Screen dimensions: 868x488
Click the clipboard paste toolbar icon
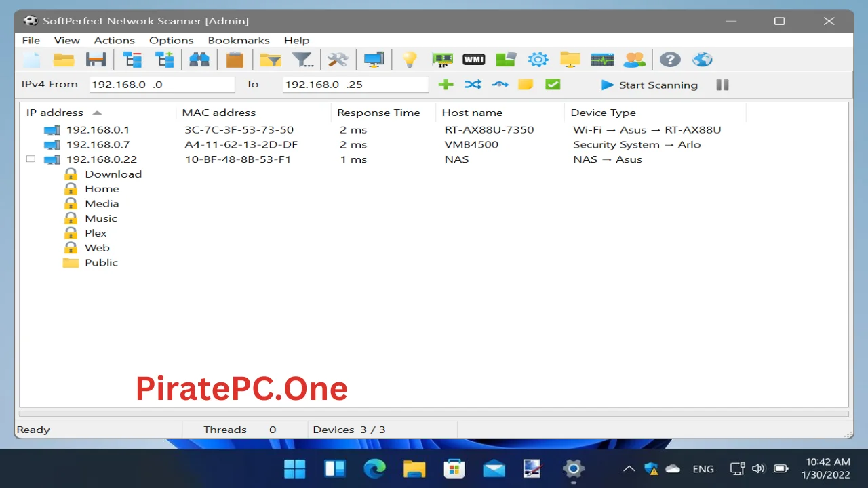tap(235, 60)
